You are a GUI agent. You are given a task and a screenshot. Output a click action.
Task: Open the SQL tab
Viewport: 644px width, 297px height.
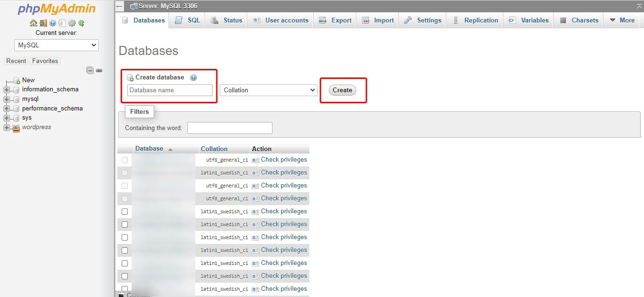[x=188, y=20]
